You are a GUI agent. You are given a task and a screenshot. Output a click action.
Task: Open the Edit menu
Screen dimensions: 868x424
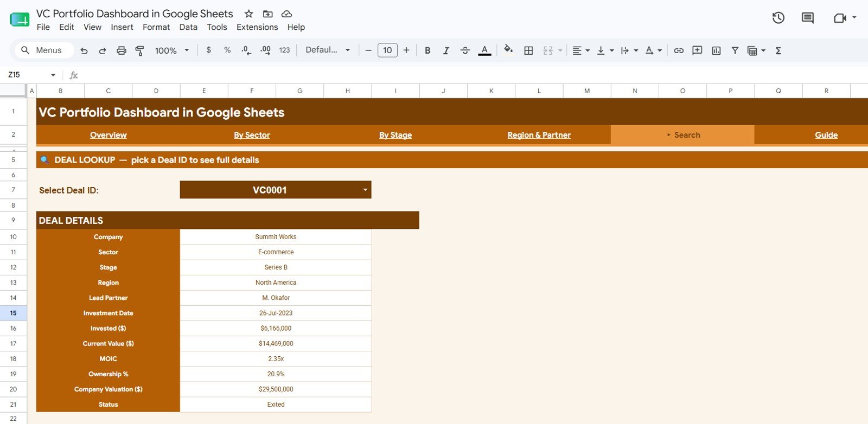tap(67, 27)
